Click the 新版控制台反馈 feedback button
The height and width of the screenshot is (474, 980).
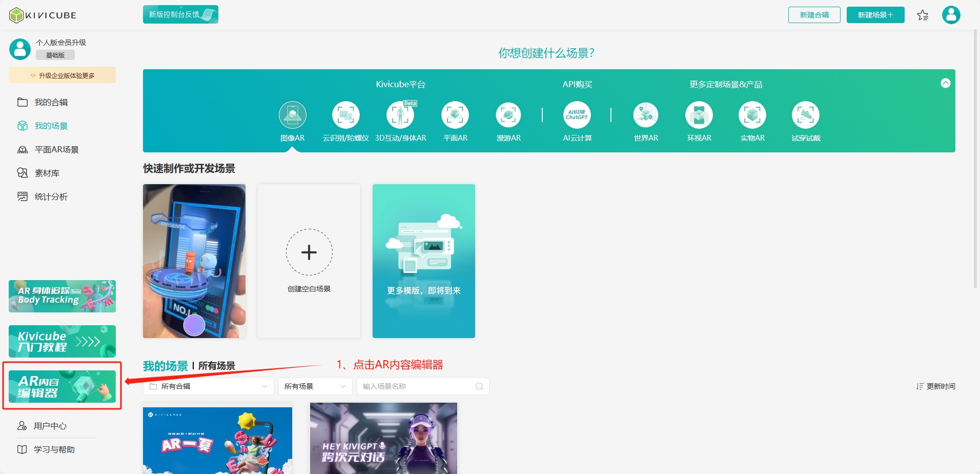[x=180, y=14]
